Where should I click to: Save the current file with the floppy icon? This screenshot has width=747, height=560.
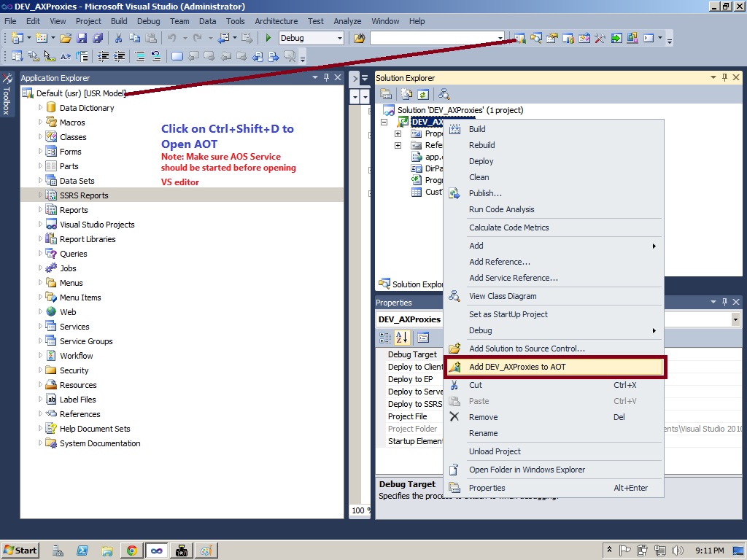(82, 38)
